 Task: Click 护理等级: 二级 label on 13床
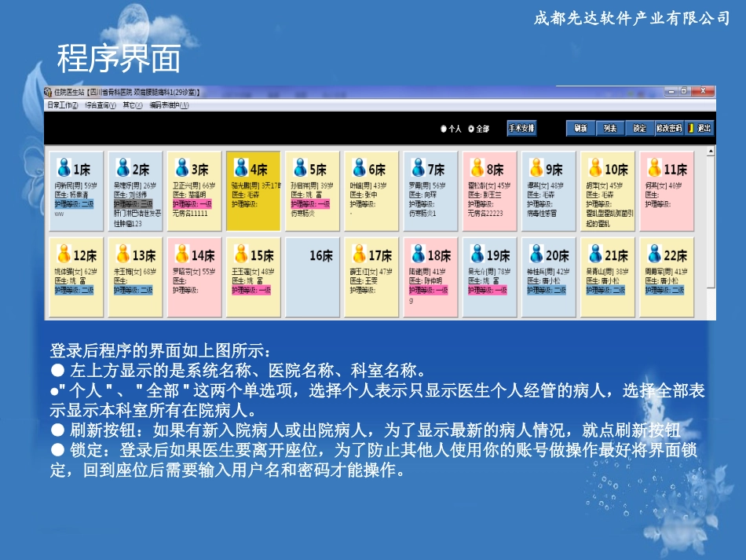[x=133, y=291]
